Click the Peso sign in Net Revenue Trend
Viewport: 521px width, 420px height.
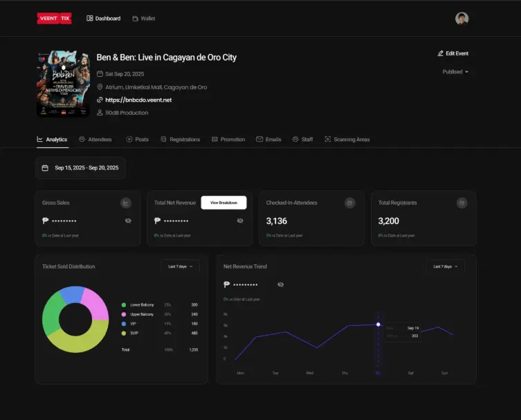(x=227, y=284)
